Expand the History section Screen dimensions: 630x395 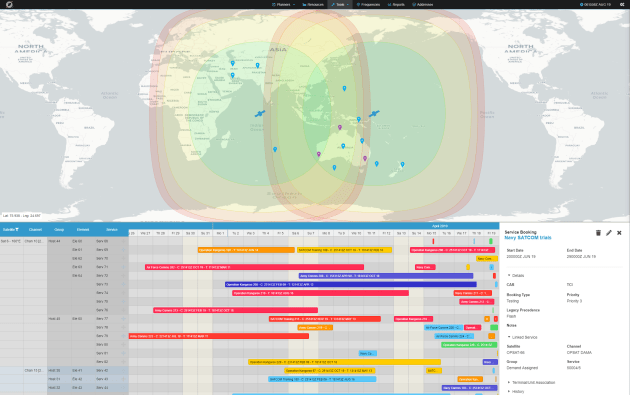[516, 391]
